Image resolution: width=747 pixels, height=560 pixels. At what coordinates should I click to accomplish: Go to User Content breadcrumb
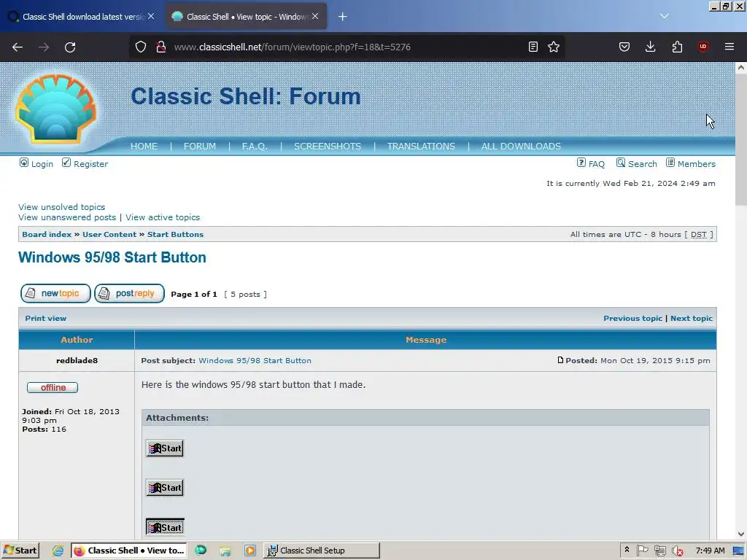109,234
